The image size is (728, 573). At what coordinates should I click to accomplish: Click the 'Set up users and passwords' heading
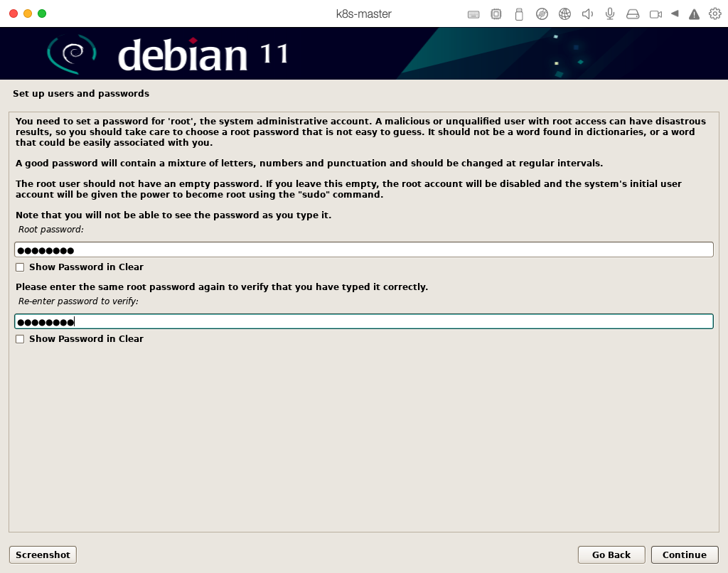pyautogui.click(x=81, y=94)
